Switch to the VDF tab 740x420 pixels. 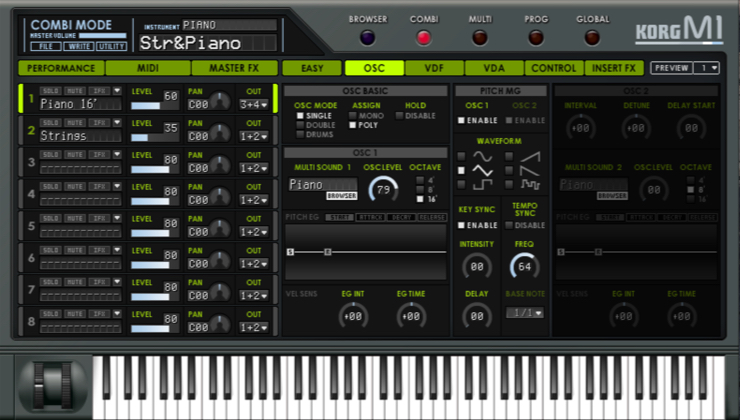[434, 68]
